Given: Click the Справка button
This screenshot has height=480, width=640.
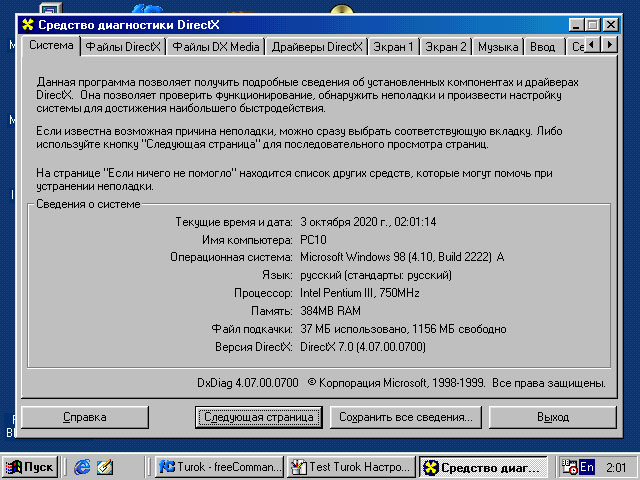Looking at the screenshot, I should 85,417.
